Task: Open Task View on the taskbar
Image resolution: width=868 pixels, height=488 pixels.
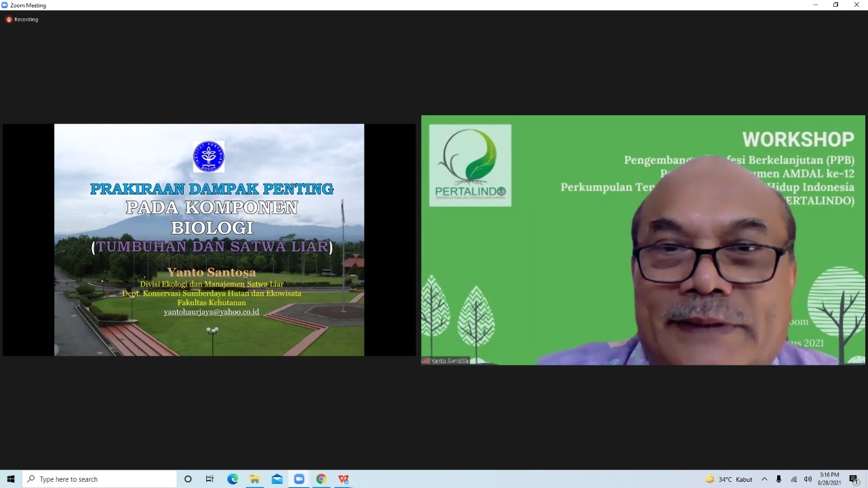Action: 210,479
